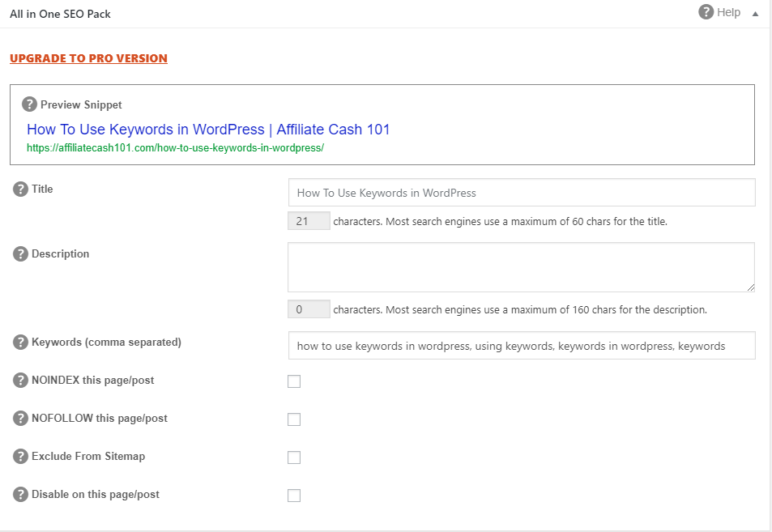Check the Exclude From Sitemap box
772x532 pixels.
294,458
